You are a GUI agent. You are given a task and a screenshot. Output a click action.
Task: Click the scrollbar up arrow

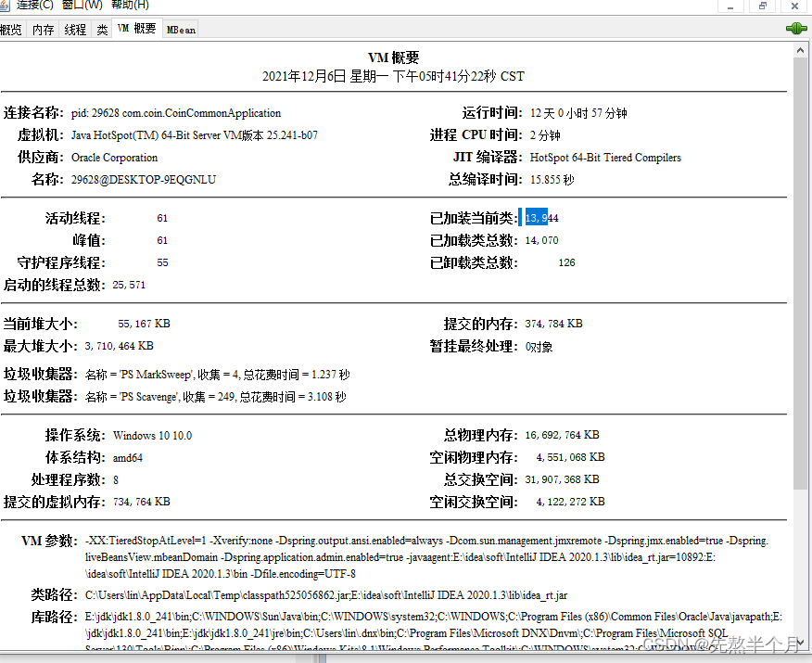800,50
